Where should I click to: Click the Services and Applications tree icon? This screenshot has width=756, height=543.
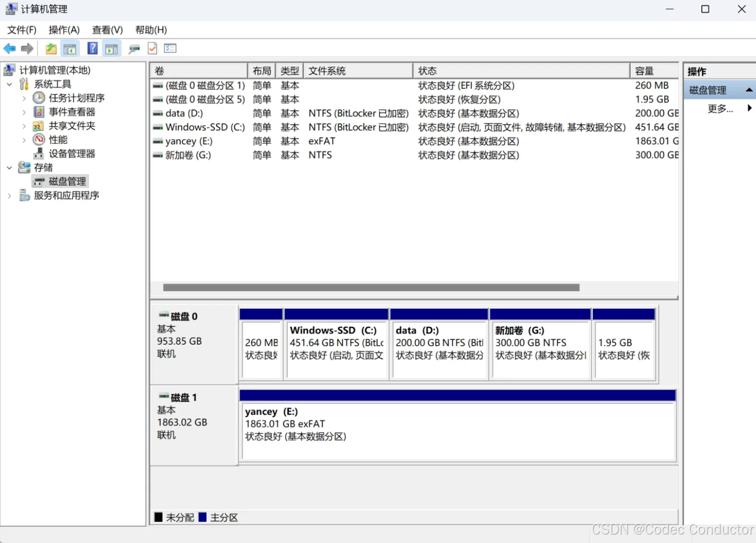click(24, 196)
